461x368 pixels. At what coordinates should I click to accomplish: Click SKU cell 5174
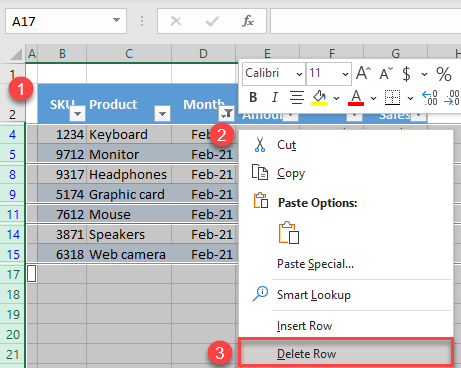[x=62, y=194]
